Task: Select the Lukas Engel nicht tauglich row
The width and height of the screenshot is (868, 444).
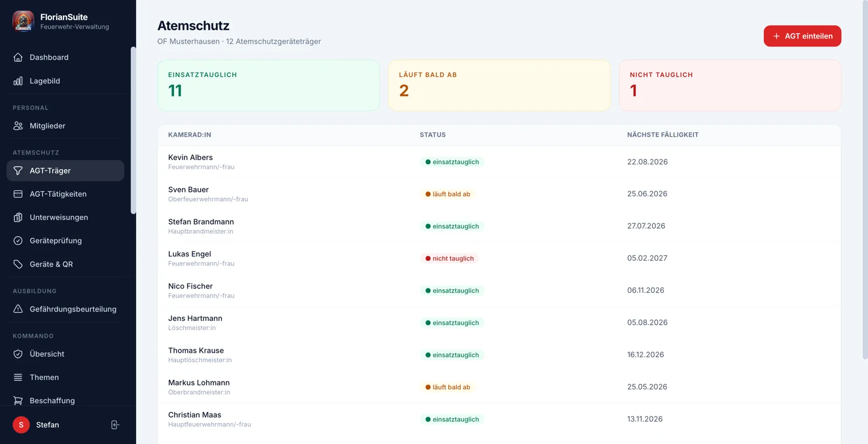Action: (x=499, y=259)
